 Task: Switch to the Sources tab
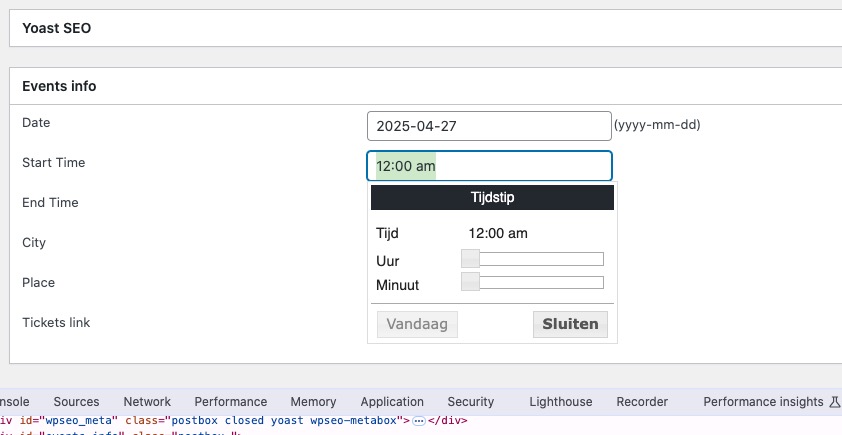point(76,402)
